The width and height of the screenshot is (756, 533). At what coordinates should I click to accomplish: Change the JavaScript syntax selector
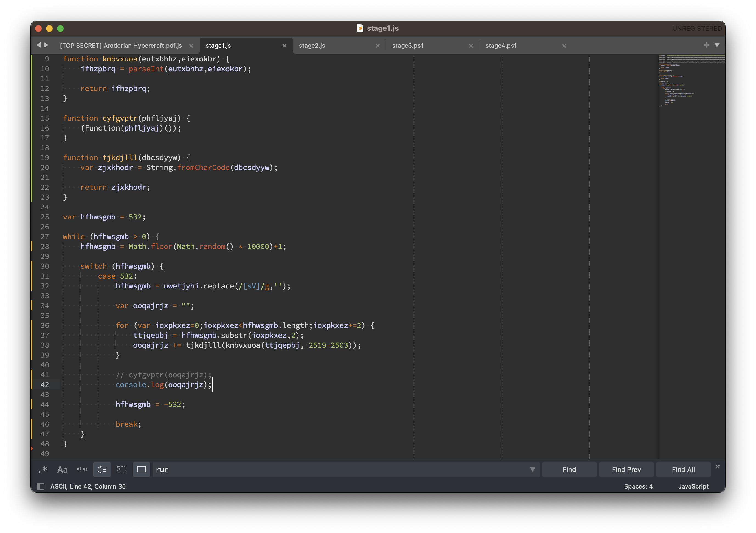(693, 486)
